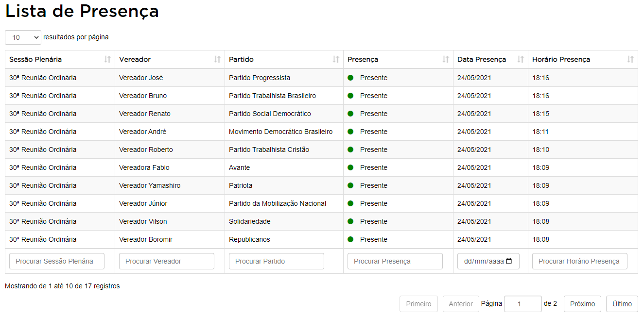Image resolution: width=644 pixels, height=316 pixels.
Task: Open the results per page dropdown
Action: click(23, 37)
